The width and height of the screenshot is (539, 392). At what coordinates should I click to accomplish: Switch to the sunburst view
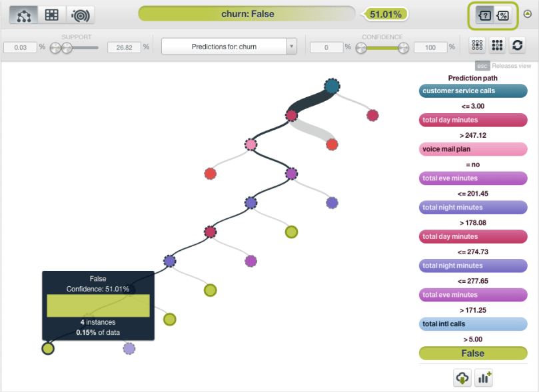80,14
